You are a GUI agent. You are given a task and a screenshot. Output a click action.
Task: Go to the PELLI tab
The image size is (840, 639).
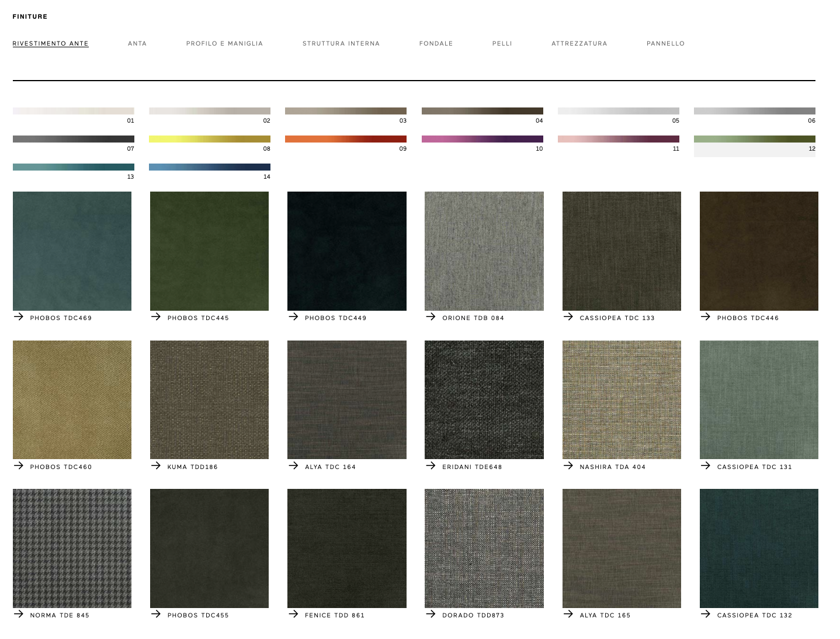[x=502, y=44]
